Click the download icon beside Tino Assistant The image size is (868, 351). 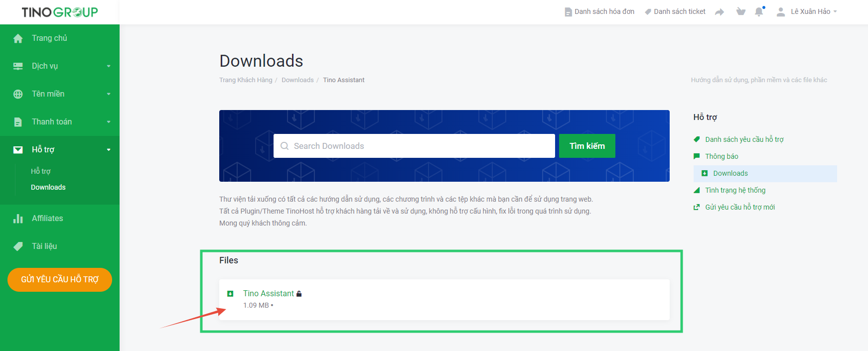point(230,294)
